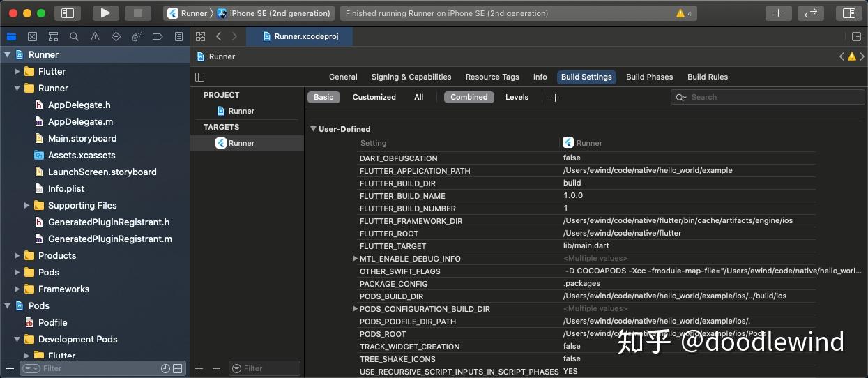The width and height of the screenshot is (868, 378).
Task: Click the Library plus button
Action: point(778,13)
